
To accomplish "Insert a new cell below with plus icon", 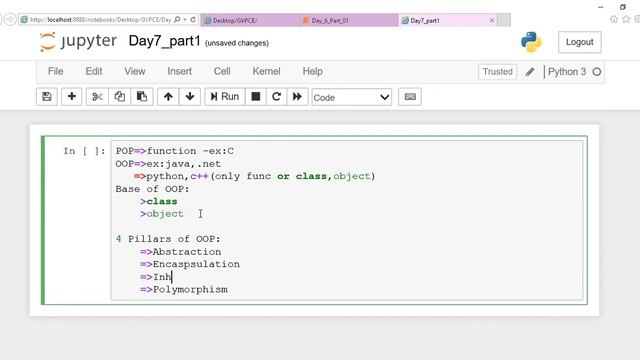I will tap(72, 97).
